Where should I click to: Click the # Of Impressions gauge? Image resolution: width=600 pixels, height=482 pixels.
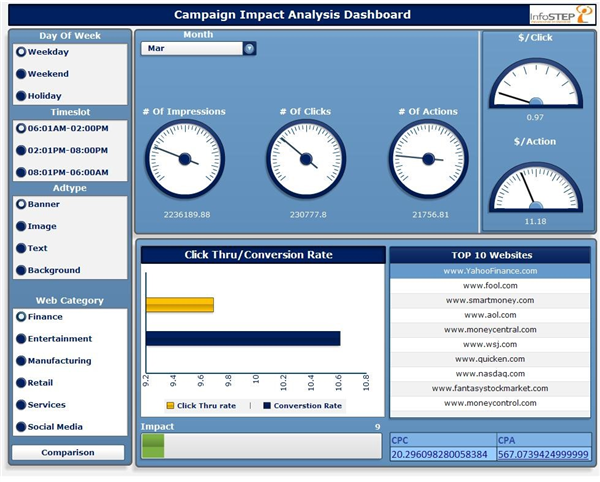pos(183,158)
